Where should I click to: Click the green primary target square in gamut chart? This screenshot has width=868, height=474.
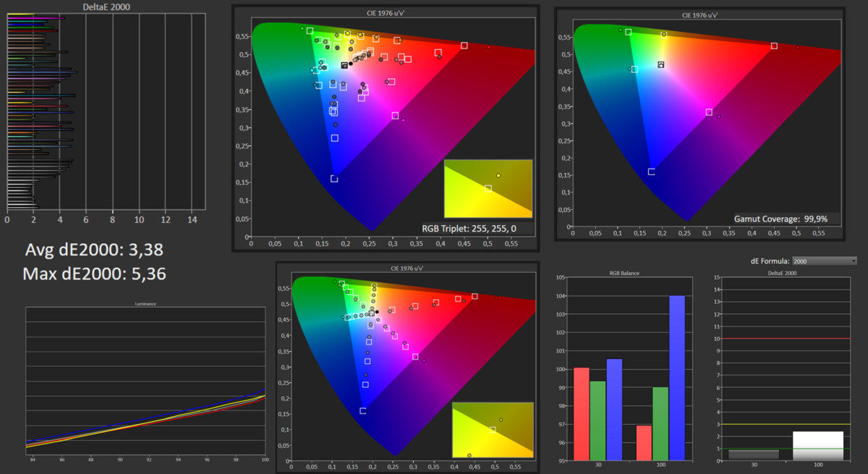[x=628, y=32]
